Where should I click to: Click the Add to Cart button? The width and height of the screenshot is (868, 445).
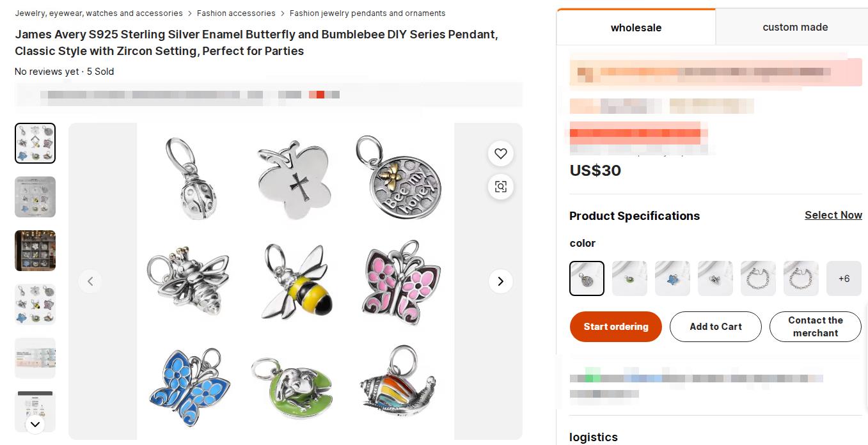[715, 327]
